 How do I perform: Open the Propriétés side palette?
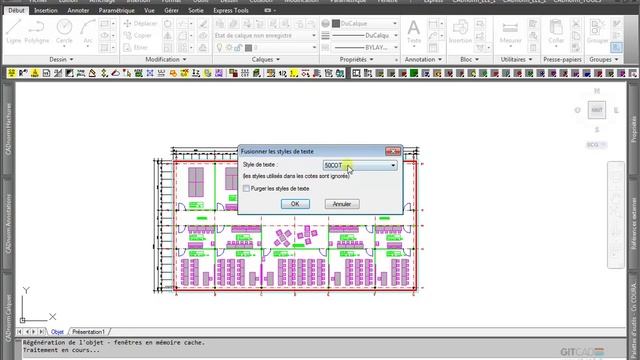click(x=633, y=129)
